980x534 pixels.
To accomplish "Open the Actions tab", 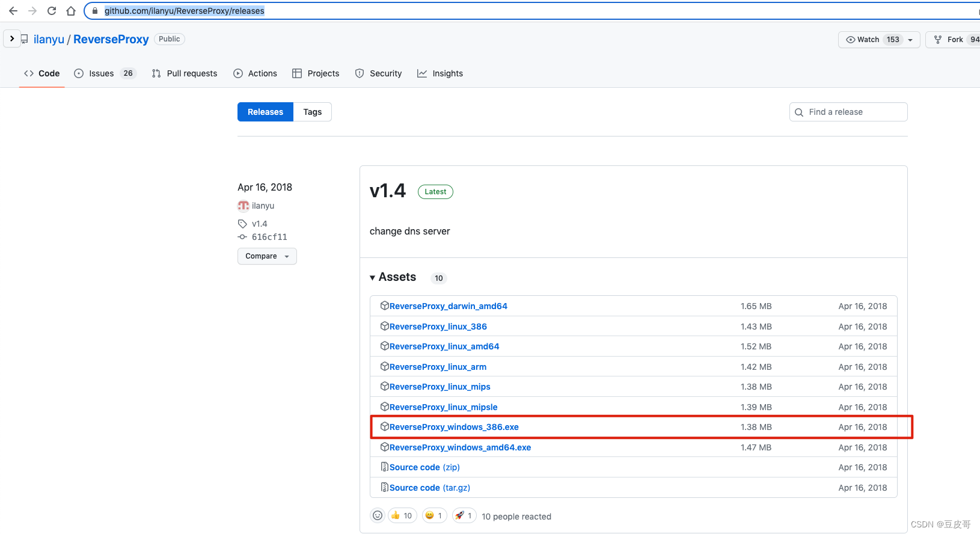I will tap(256, 73).
